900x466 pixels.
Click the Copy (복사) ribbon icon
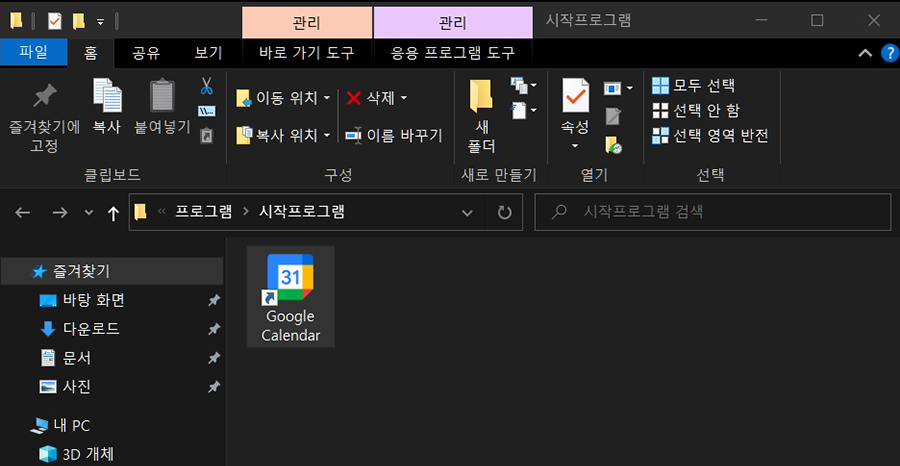107,95
